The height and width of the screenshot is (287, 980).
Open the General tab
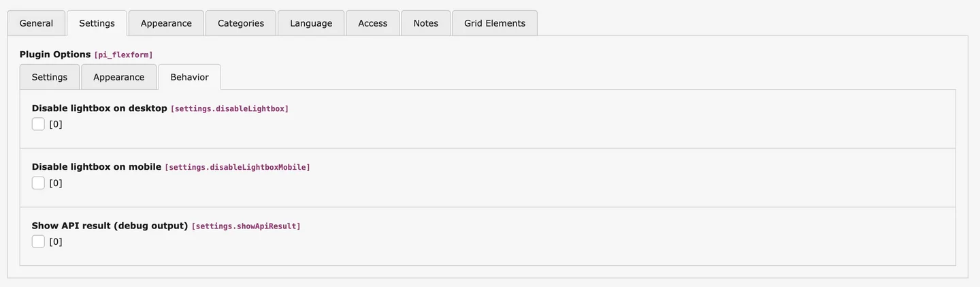coord(36,23)
